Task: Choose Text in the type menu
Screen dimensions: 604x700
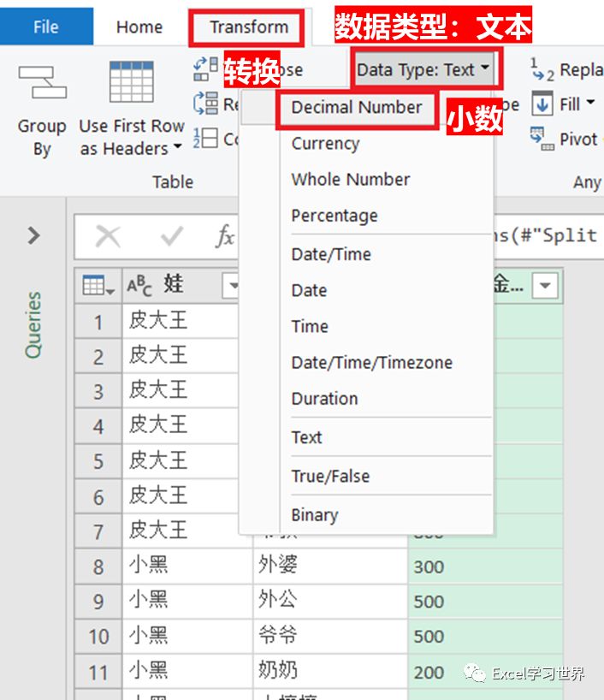Action: click(x=306, y=437)
